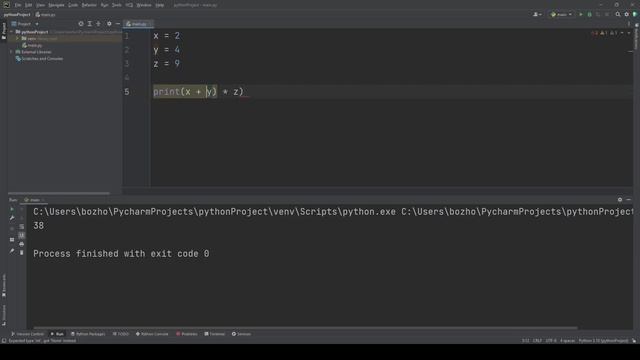Toggle soft-wrap in Run console
This screenshot has width=640, height=360.
[x=22, y=227]
